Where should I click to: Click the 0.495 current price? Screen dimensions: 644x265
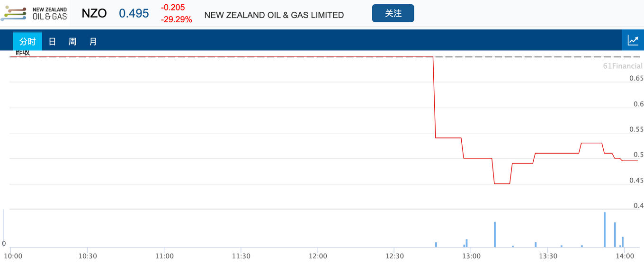coord(134,14)
